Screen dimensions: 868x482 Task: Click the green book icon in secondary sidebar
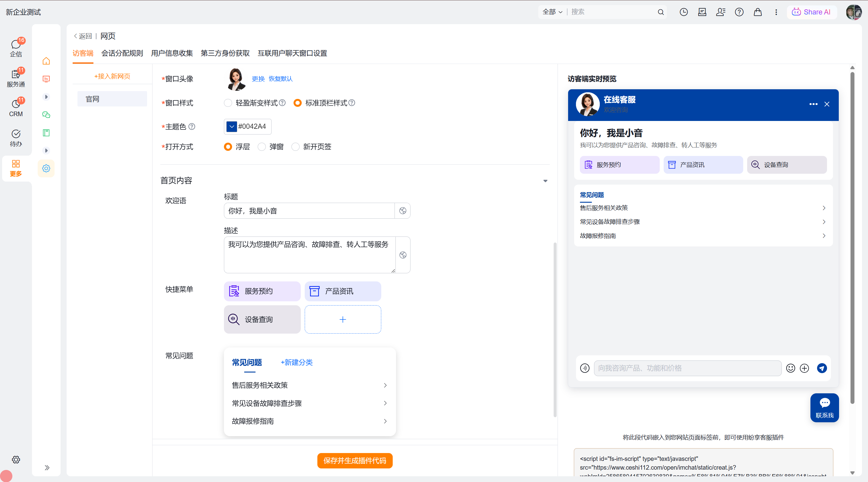tap(46, 132)
